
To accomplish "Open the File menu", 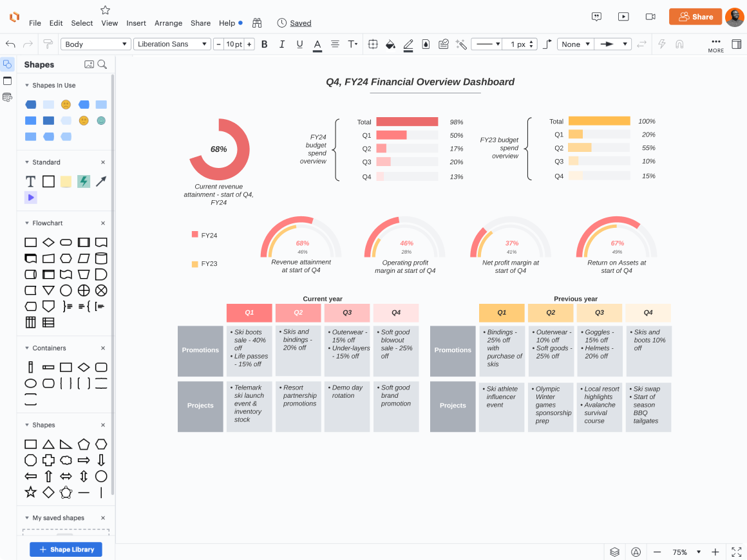I will click(35, 23).
